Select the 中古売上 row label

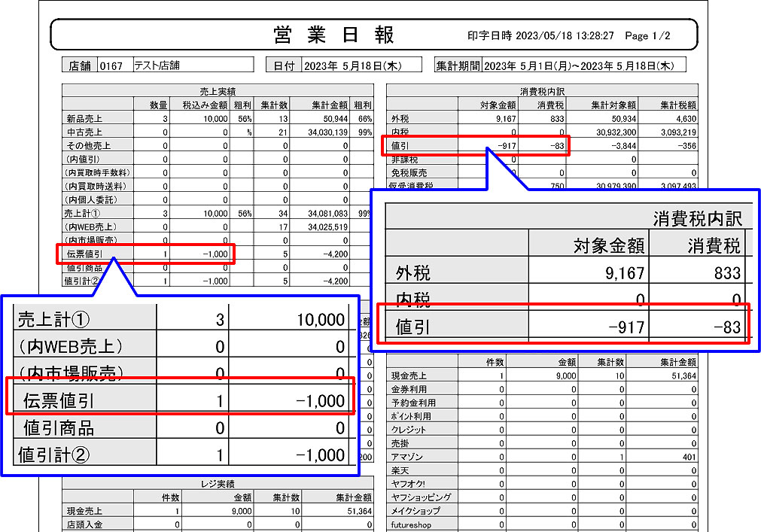coord(84,132)
